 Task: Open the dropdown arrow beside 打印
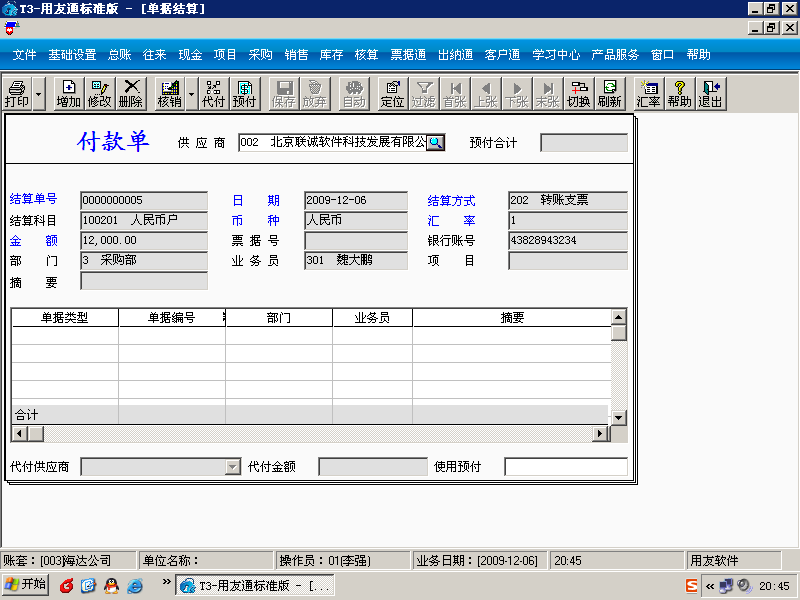pyautogui.click(x=39, y=94)
